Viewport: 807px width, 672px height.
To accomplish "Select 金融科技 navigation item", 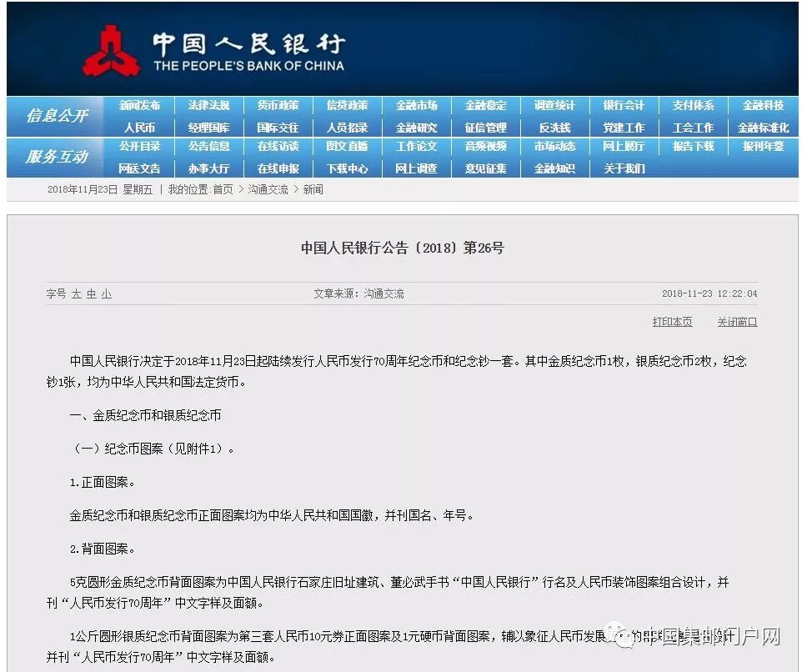I will [763, 106].
